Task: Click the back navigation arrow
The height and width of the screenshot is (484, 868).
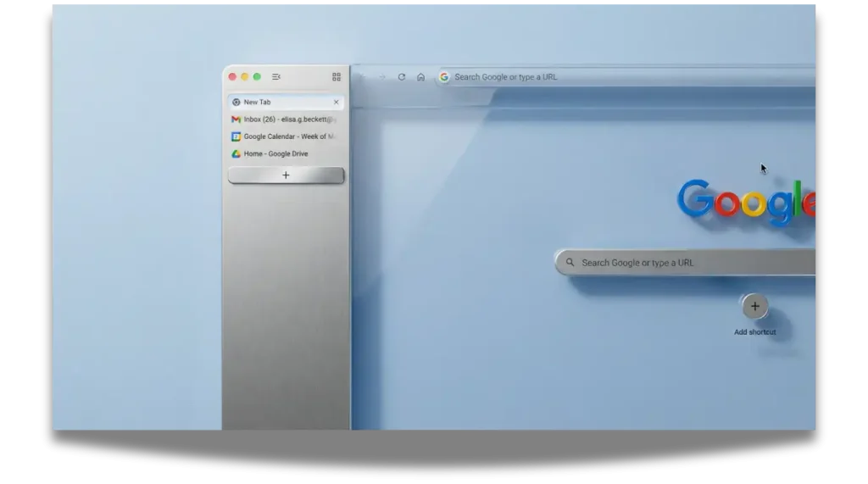Action: point(363,77)
